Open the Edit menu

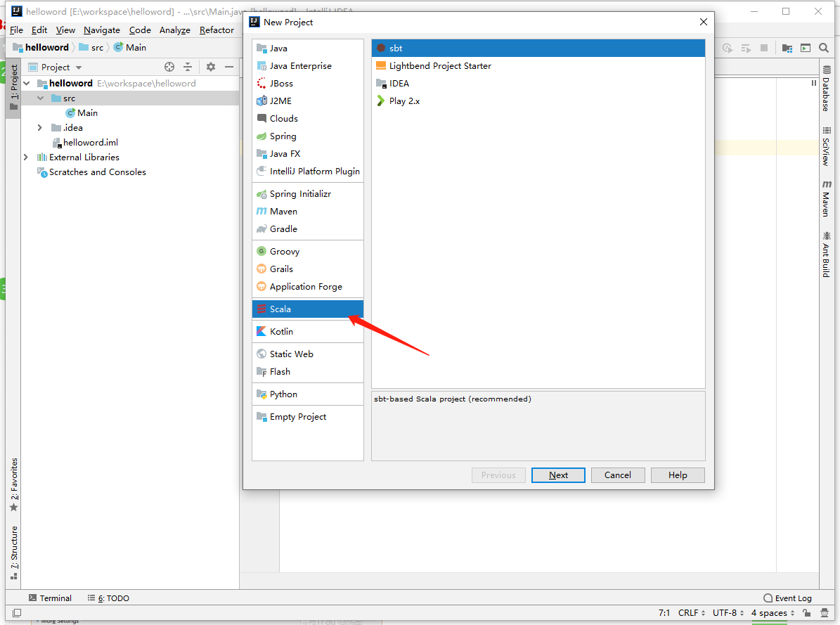(x=39, y=30)
